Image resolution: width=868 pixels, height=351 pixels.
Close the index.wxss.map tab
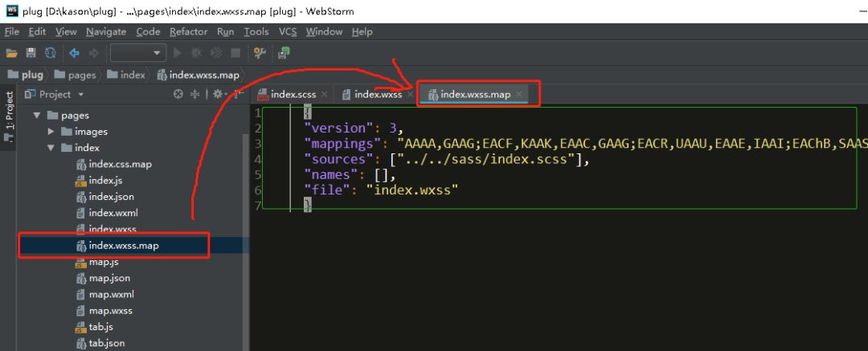[x=518, y=94]
